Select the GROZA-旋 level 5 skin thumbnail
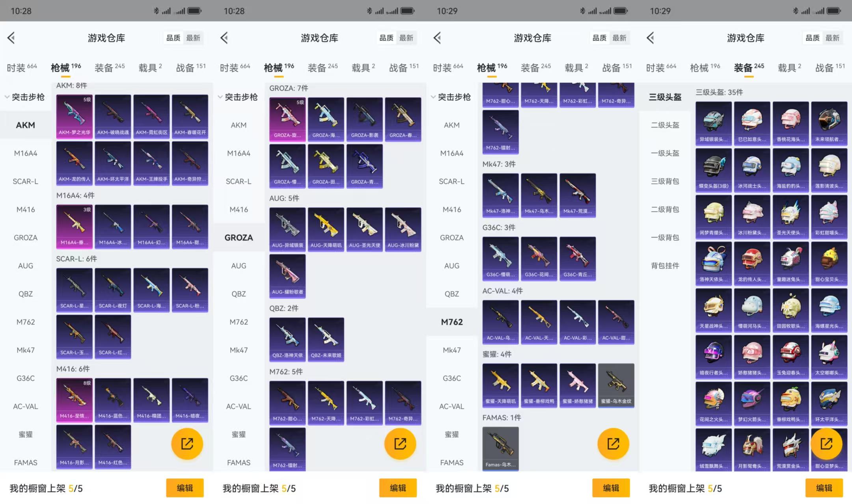 tap(287, 119)
